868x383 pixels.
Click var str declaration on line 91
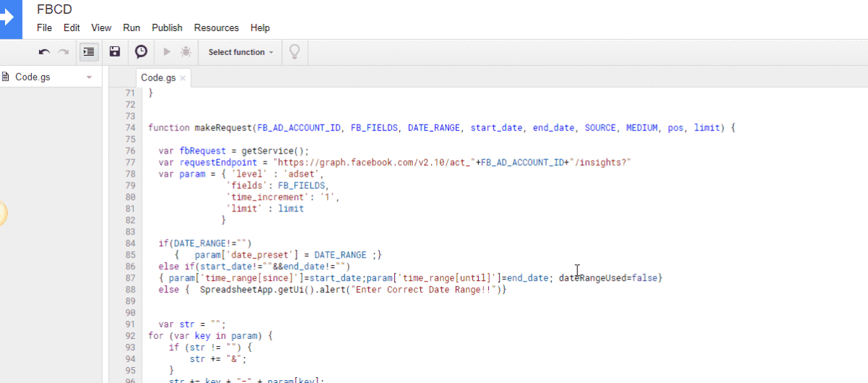coord(192,324)
